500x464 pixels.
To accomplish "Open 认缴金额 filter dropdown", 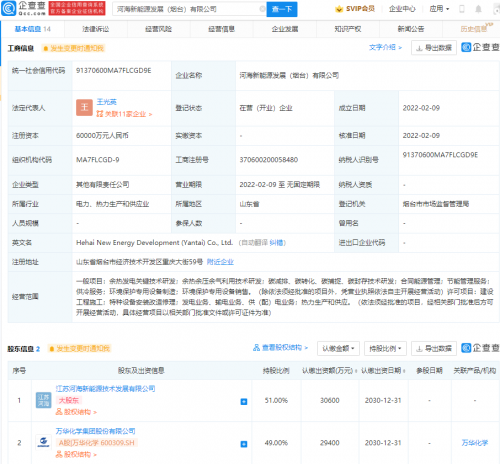I will [338, 349].
